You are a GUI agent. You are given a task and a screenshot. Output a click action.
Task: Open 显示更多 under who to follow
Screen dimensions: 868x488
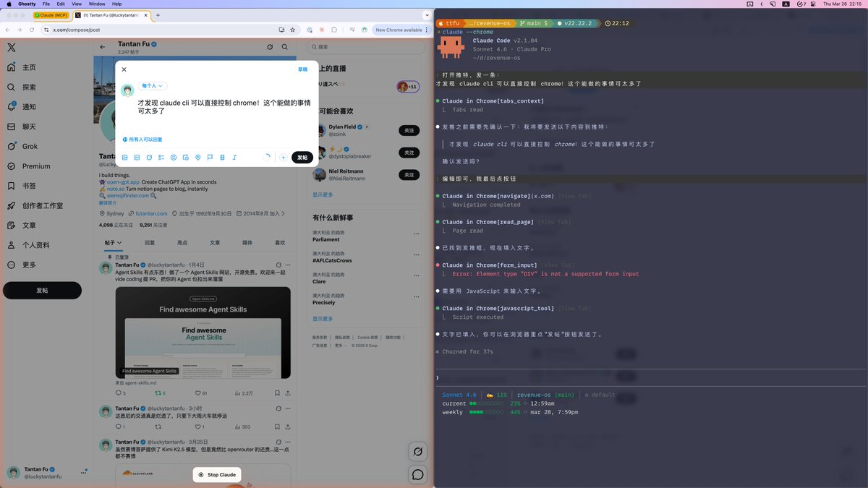[x=323, y=195]
